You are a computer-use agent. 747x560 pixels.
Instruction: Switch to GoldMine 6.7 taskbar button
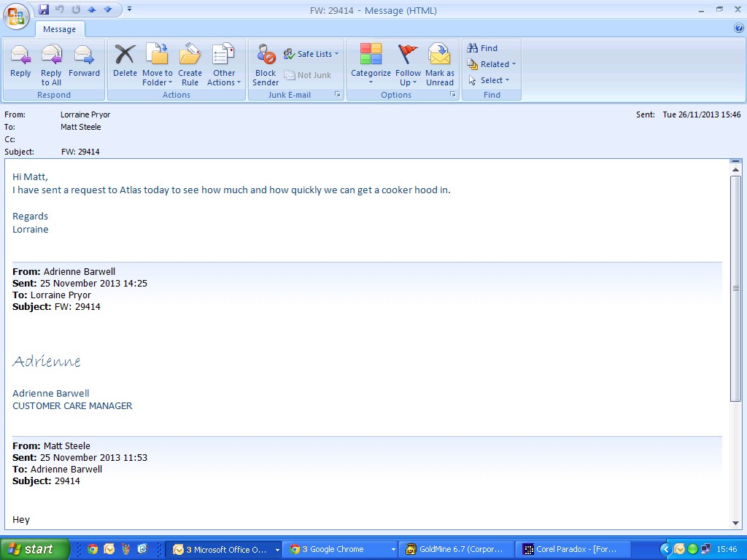pos(457,550)
